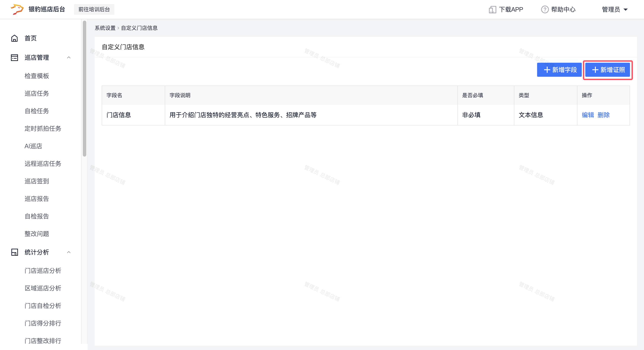Image resolution: width=644 pixels, height=350 pixels.
Task: Click the question mark help icon
Action: click(545, 9)
